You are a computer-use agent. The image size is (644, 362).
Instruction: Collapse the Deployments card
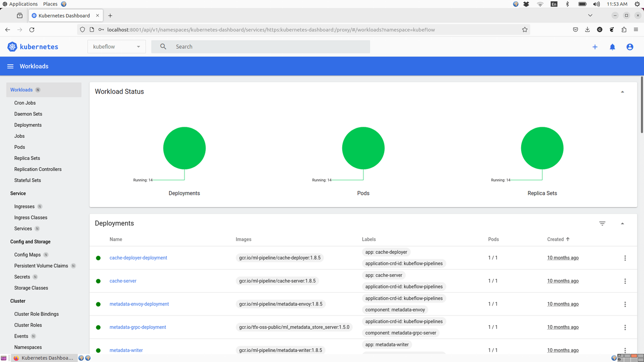click(x=622, y=224)
